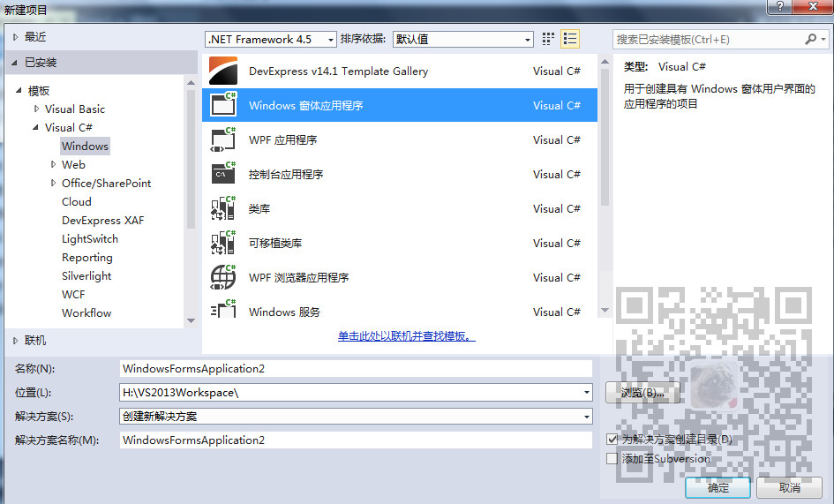834x504 pixels.
Task: Select the 可移植类库 template name
Action: point(275,244)
